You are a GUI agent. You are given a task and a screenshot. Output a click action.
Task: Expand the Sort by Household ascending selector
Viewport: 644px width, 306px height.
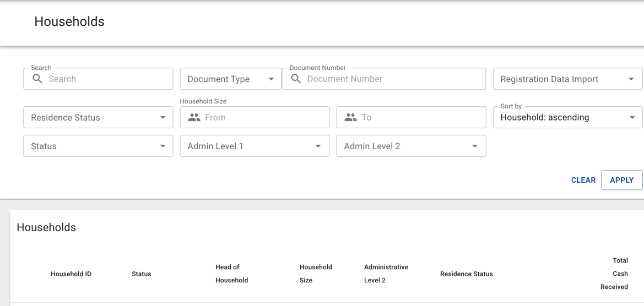pyautogui.click(x=567, y=118)
